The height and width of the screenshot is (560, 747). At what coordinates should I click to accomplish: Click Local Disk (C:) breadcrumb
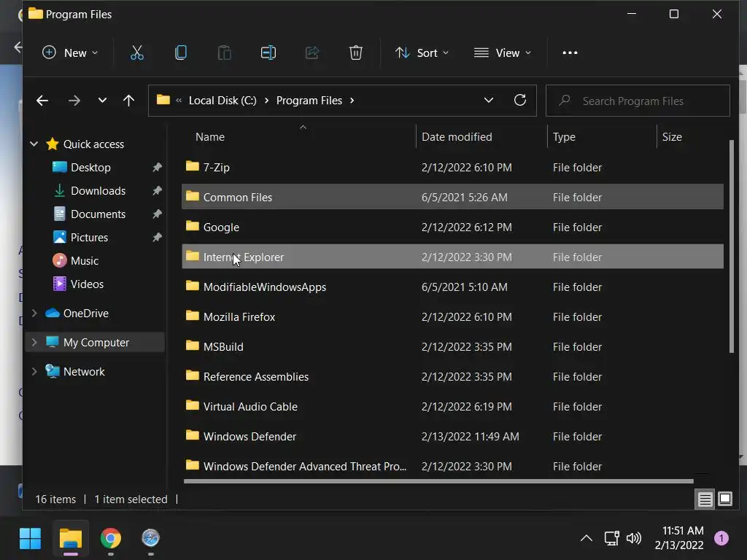point(222,101)
